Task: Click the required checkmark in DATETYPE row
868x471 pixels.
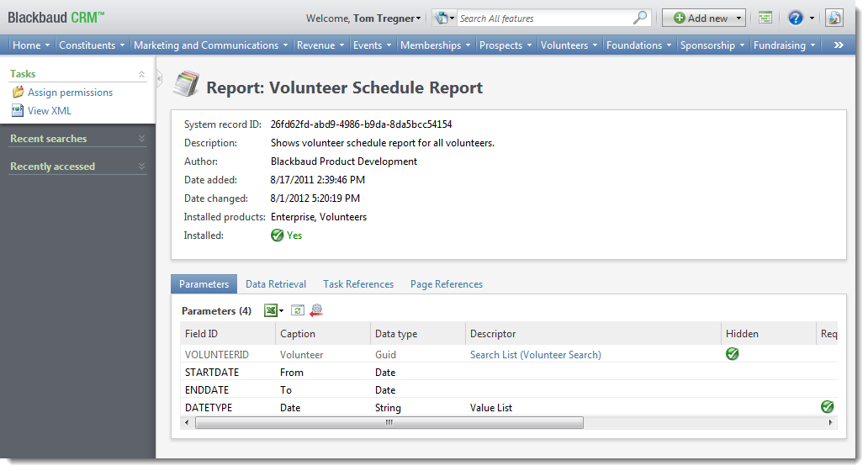Action: coord(827,407)
